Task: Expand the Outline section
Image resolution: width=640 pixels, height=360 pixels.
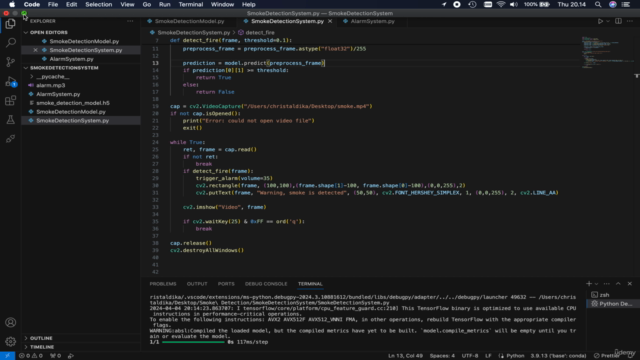Action: (x=41, y=338)
